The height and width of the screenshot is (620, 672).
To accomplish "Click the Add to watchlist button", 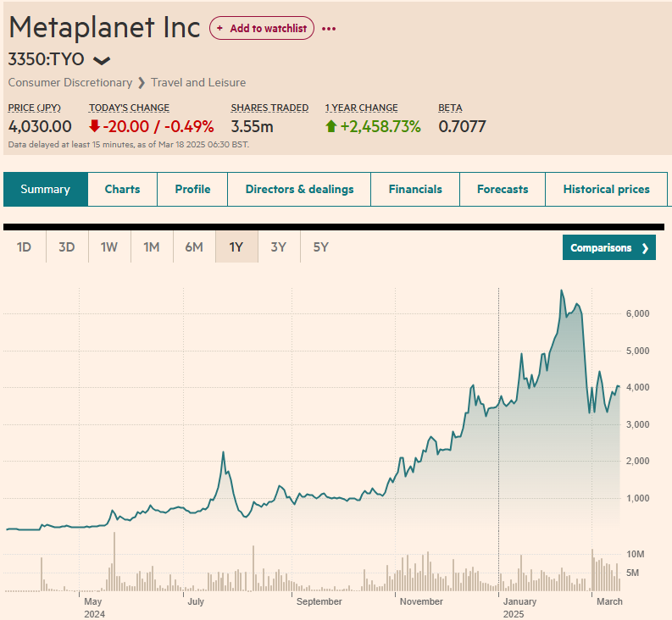I will 262,29.
